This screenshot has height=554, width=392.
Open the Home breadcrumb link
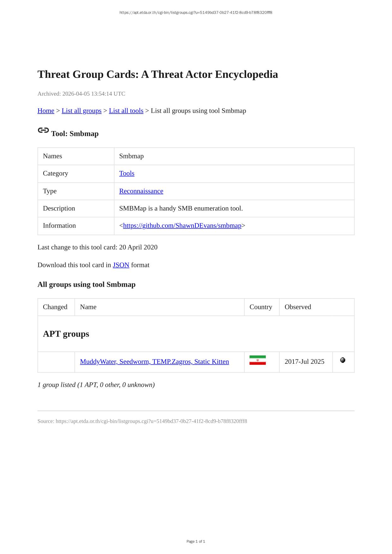tap(46, 111)
